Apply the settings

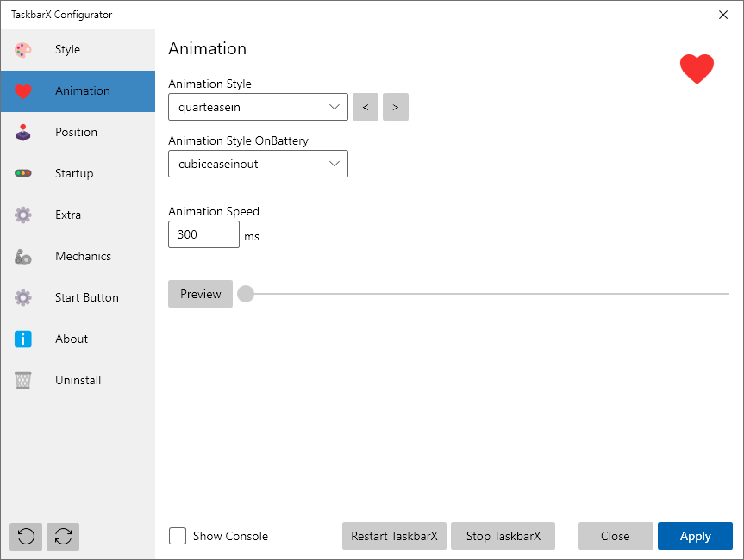point(695,536)
